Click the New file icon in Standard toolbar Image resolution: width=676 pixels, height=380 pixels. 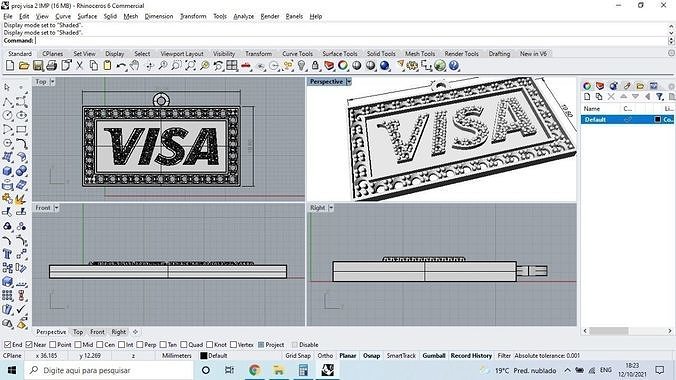[x=10, y=66]
